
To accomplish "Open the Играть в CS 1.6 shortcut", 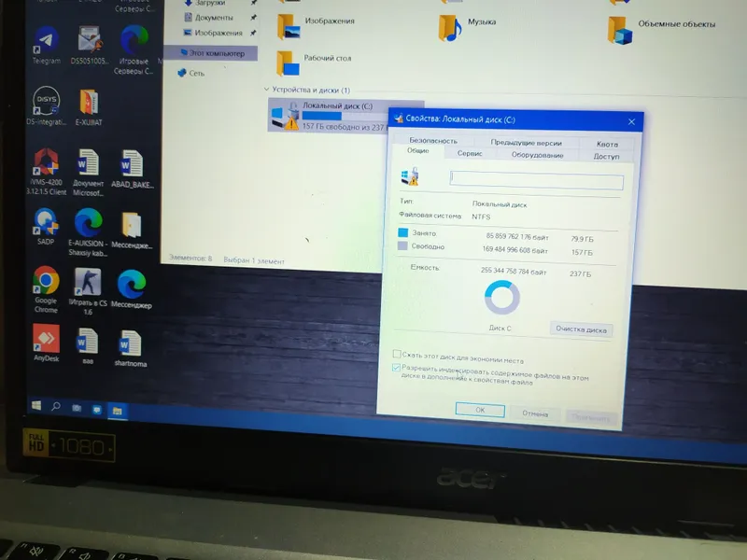I will 88,291.
